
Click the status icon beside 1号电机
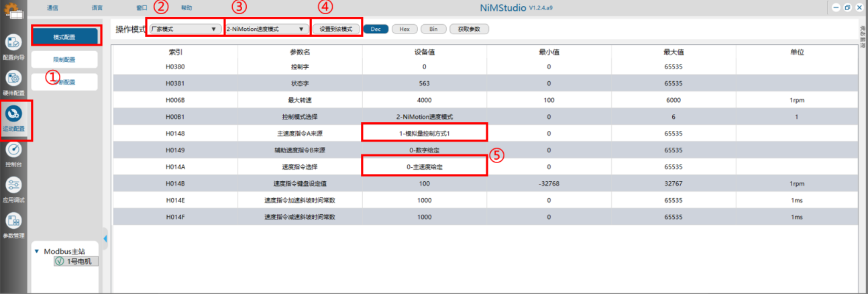click(x=60, y=261)
